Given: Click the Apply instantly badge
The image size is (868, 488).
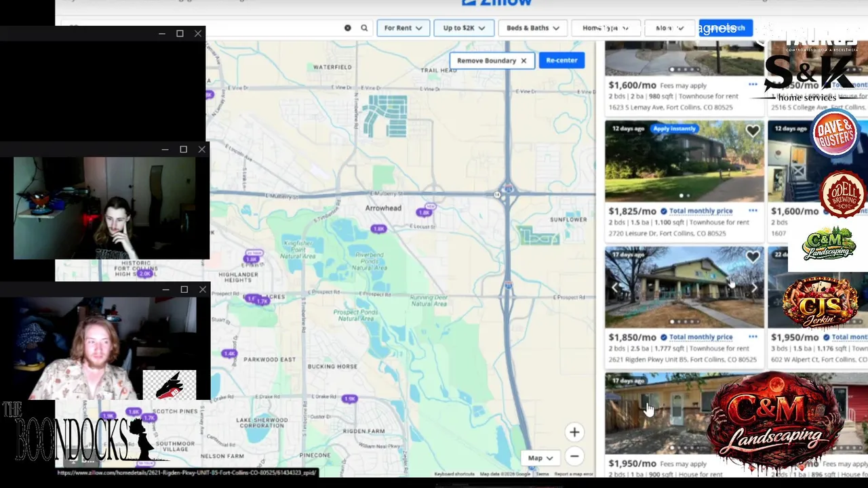Looking at the screenshot, I should [674, 129].
